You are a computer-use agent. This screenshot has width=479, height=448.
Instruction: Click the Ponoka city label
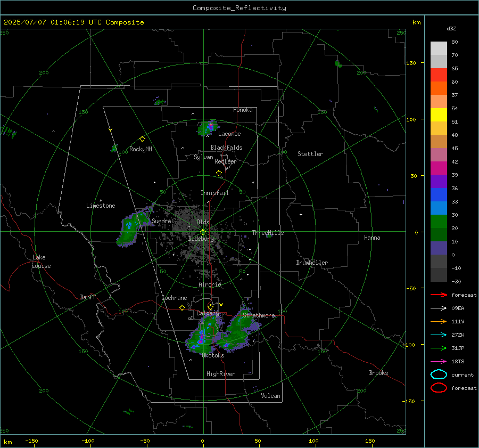(x=243, y=110)
